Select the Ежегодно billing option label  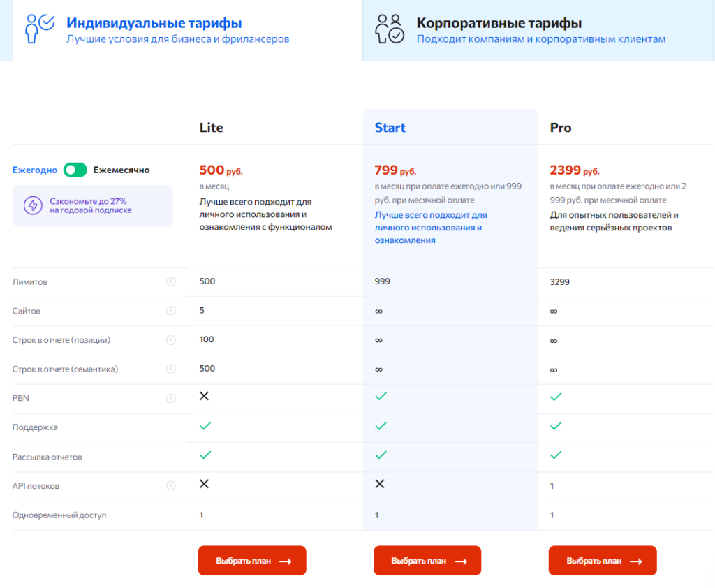point(35,170)
